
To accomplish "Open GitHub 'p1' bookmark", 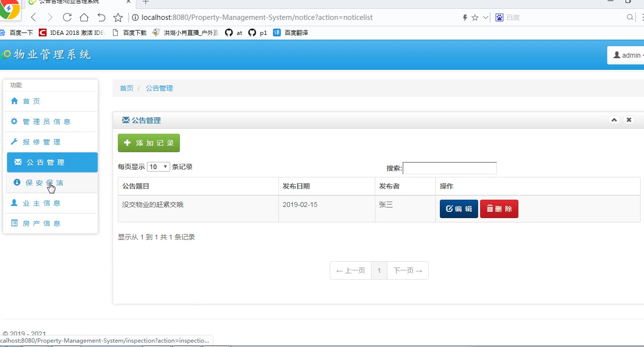I will 258,33.
